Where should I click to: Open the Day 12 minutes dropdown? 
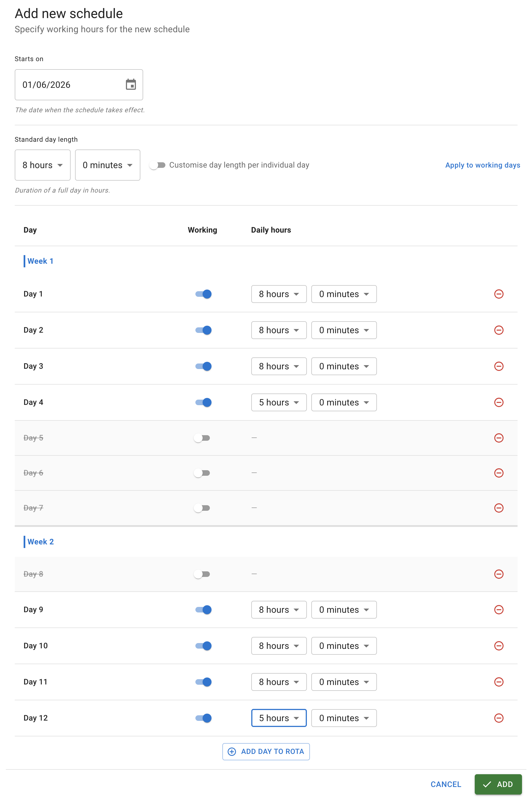point(344,718)
